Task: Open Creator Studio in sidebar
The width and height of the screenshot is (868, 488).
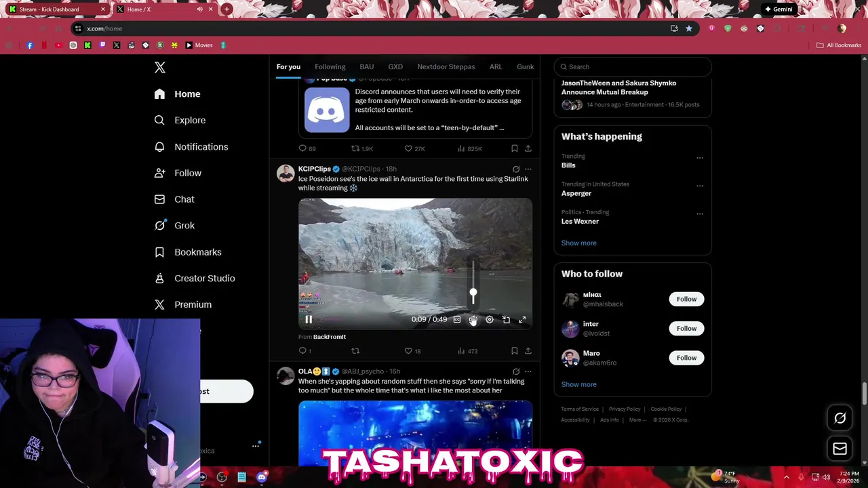Action: tap(195, 279)
